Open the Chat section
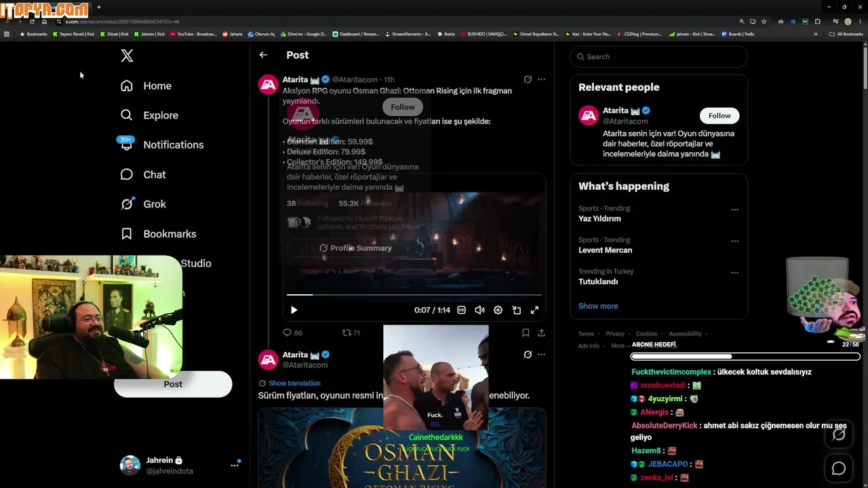The image size is (868, 488). 143,174
